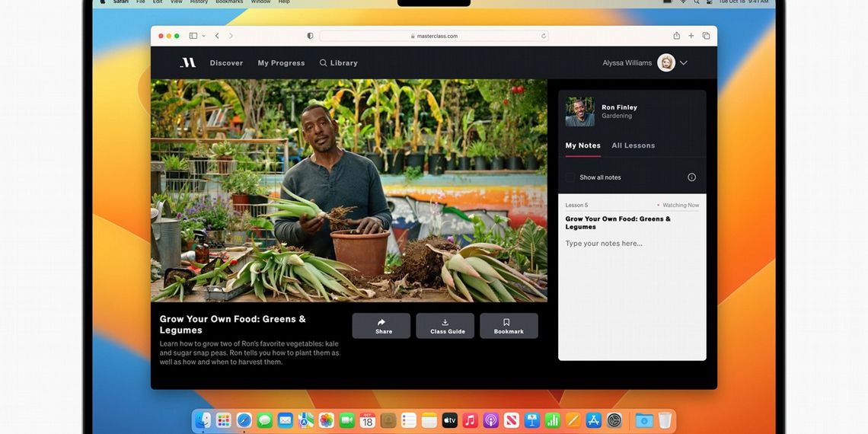
Task: Open Reminders from the Dock
Action: click(409, 420)
